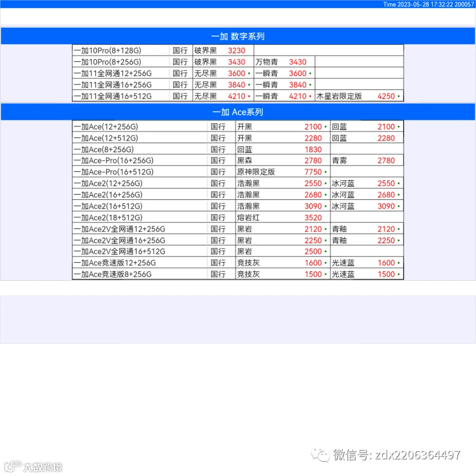Click the 浩瀚黑 price '2550'
Image resolution: width=476 pixels, height=476 pixels.
point(313,184)
